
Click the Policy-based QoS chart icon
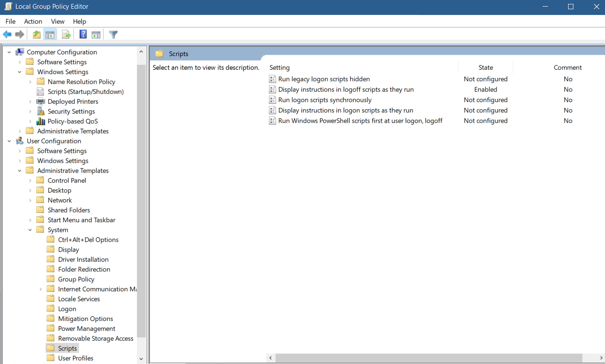(40, 121)
